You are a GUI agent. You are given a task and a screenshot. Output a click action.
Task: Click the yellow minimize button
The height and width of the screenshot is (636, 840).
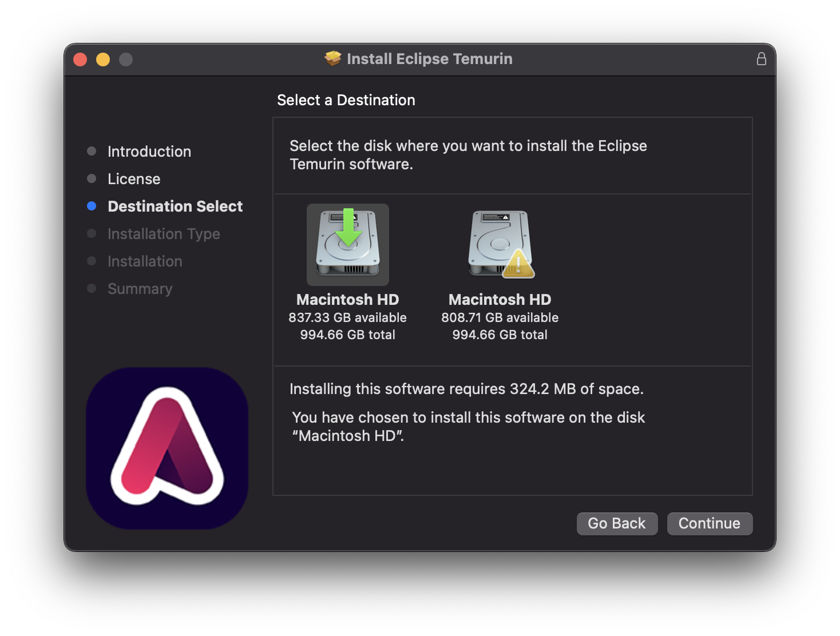[103, 59]
